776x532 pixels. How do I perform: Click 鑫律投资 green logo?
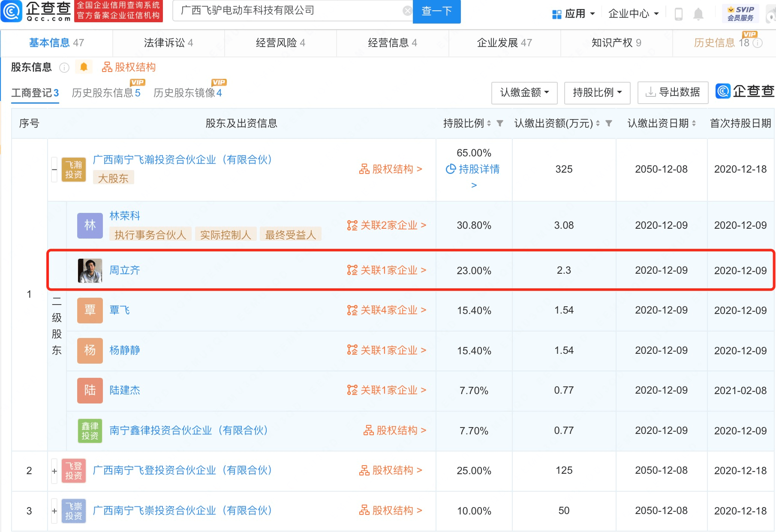[x=90, y=430]
